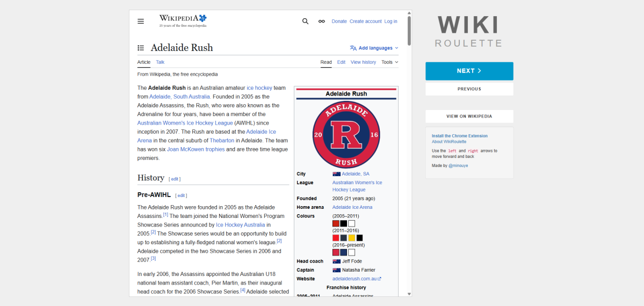Expand the Add languages dropdown
Image resolution: width=644 pixels, height=306 pixels.
coord(374,48)
